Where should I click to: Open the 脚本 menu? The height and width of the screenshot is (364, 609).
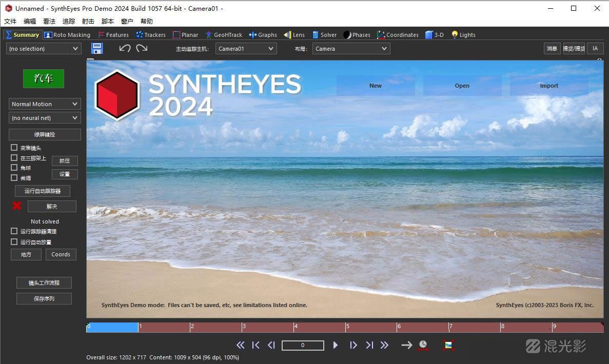pos(108,22)
